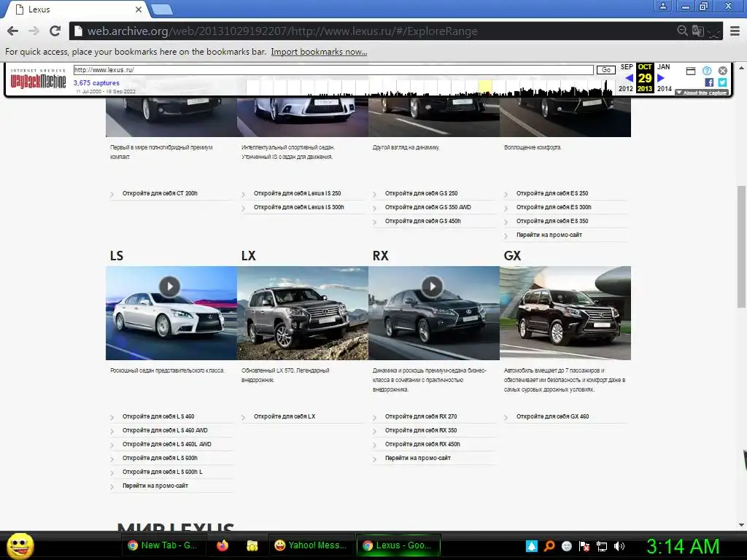Play the RX video
Screen dimensions: 747x560
(x=432, y=287)
